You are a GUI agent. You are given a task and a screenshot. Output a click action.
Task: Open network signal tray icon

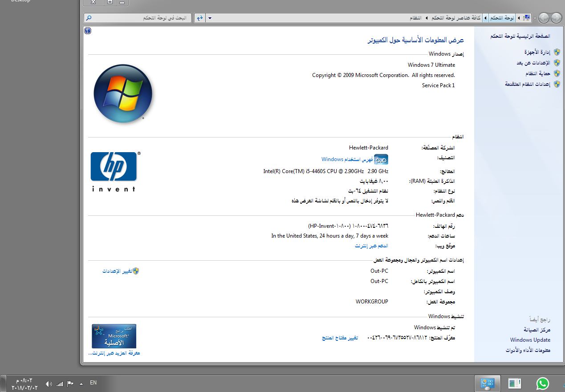(x=60, y=384)
